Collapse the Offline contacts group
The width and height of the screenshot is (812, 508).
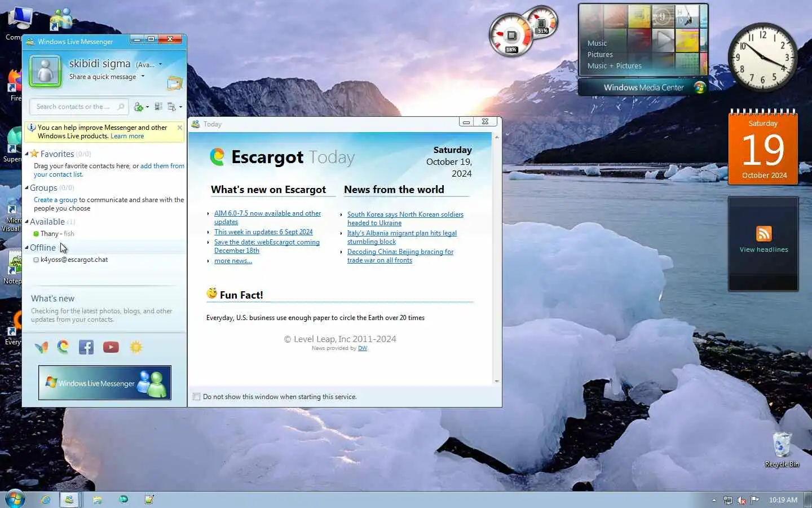pos(27,247)
